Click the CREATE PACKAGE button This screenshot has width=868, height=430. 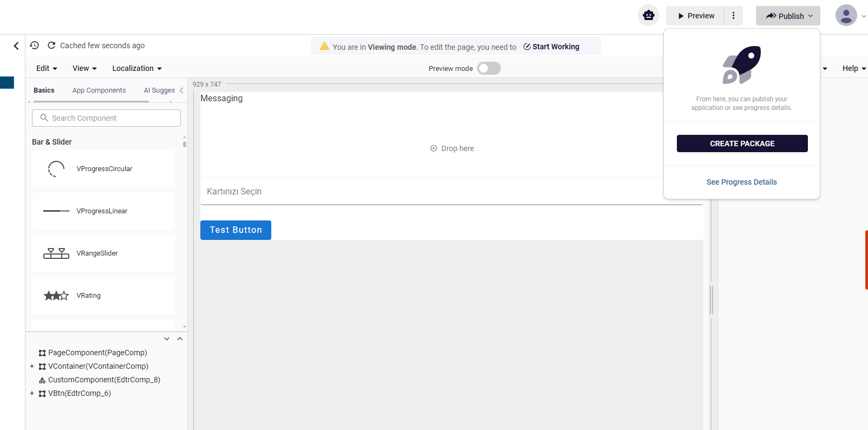742,144
